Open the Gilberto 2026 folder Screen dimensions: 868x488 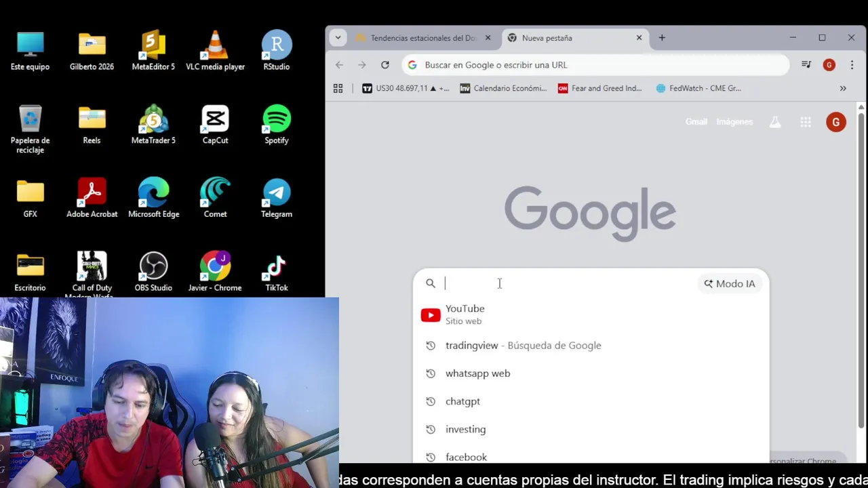pos(92,51)
